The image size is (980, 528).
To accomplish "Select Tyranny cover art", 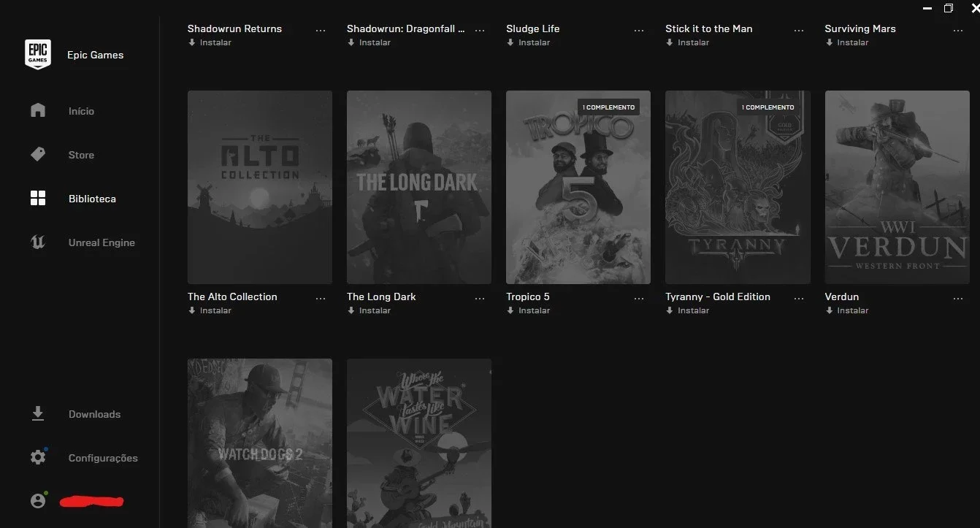I will (x=738, y=187).
